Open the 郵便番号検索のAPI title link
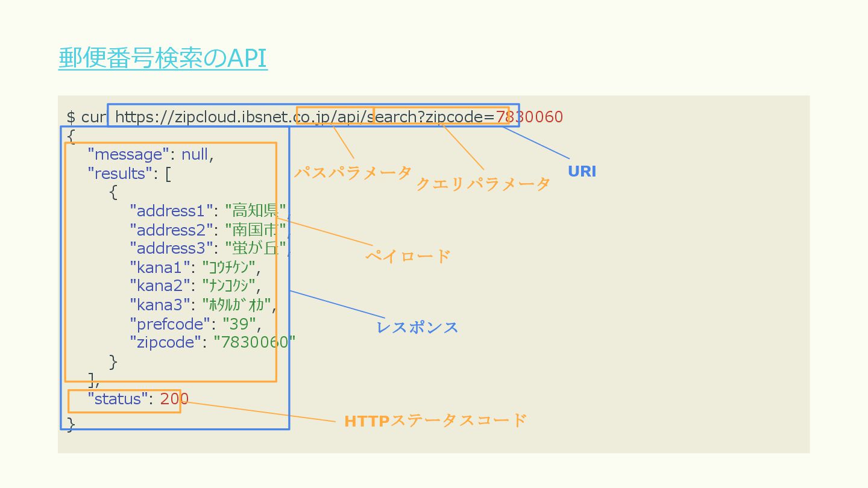 click(x=163, y=58)
